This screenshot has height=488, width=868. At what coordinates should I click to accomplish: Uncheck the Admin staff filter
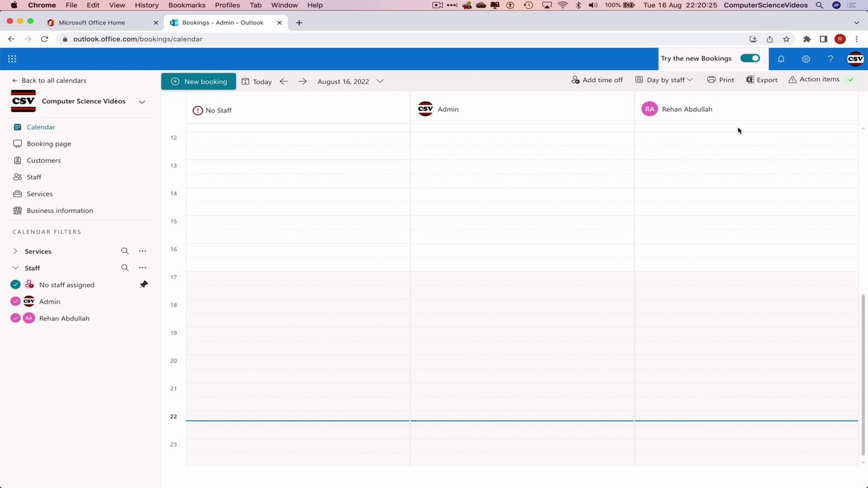coord(16,302)
